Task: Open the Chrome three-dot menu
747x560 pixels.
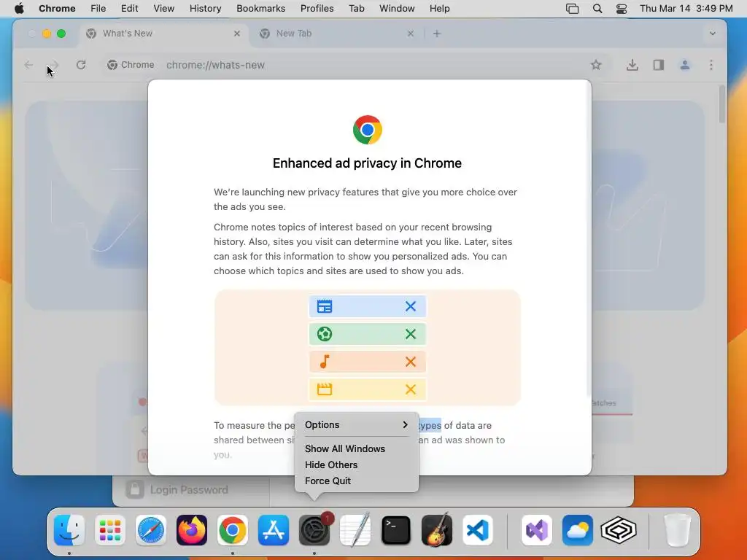Action: [x=711, y=65]
